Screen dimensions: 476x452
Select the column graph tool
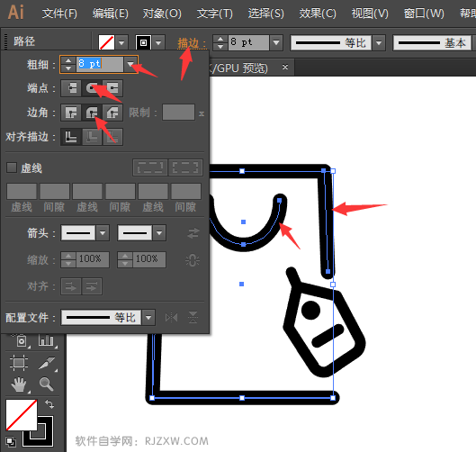(x=47, y=341)
